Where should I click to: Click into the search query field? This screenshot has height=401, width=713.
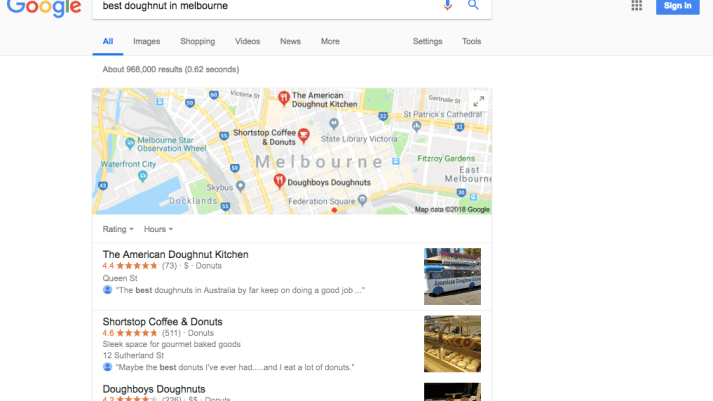click(264, 6)
